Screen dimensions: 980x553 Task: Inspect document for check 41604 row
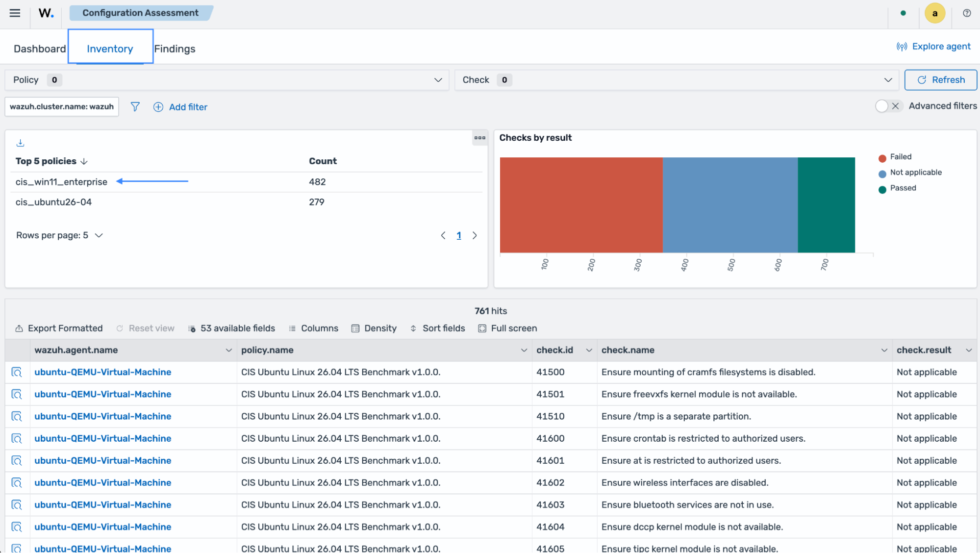click(x=17, y=527)
